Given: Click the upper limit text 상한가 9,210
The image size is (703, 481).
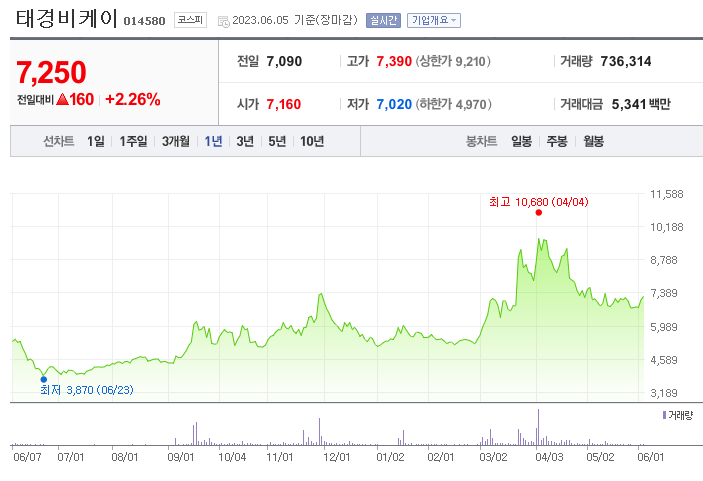Looking at the screenshot, I should 453,61.
